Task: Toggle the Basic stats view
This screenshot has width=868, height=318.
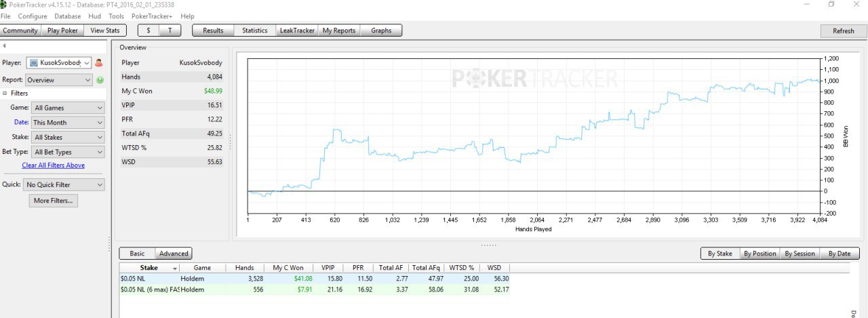Action: pos(137,254)
